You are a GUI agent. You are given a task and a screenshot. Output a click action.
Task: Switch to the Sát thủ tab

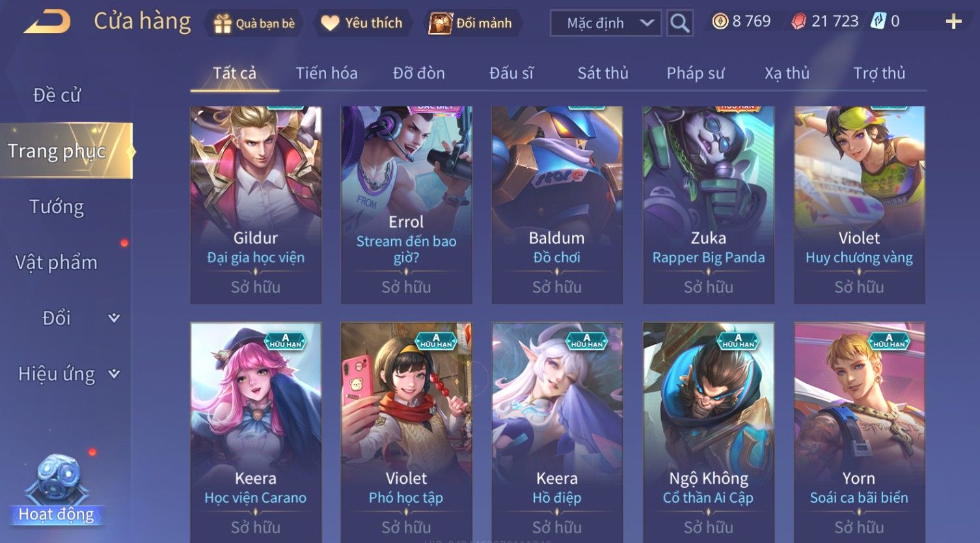tap(603, 73)
